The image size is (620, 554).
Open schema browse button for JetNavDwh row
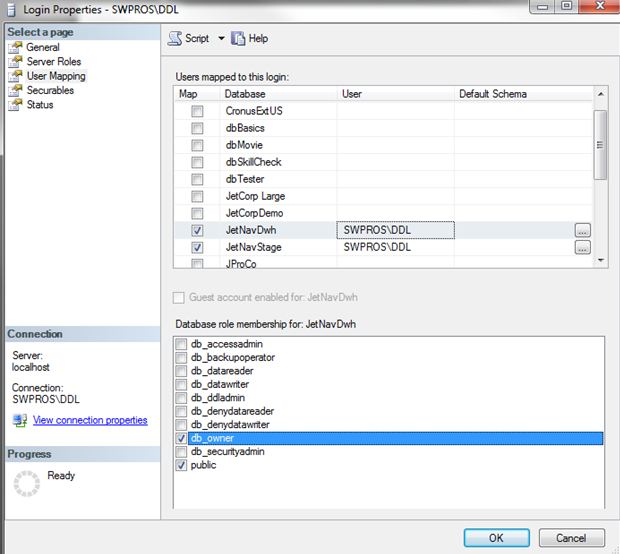(x=582, y=230)
